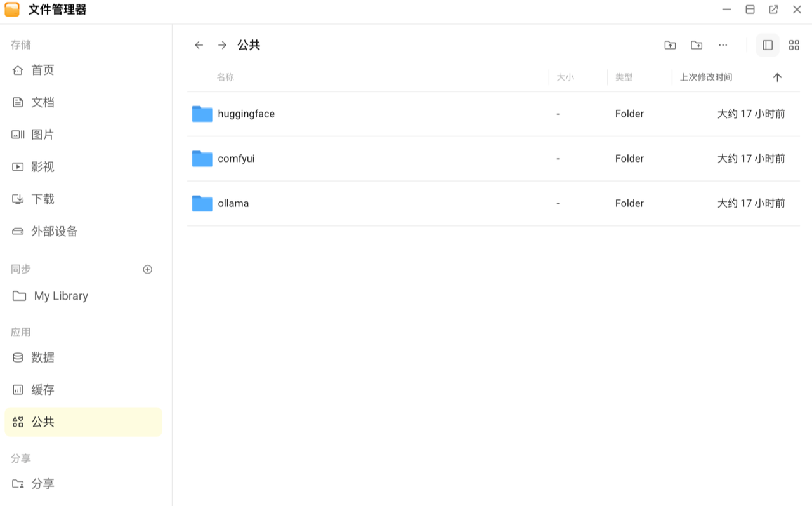Viewport: 812px width, 506px height.
Task: Select the comfyui folder name
Action: (x=236, y=159)
